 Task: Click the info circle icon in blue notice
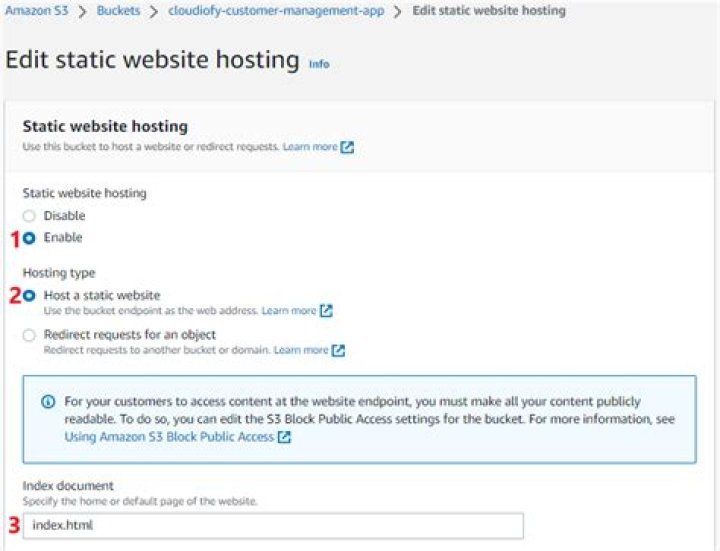(x=48, y=402)
